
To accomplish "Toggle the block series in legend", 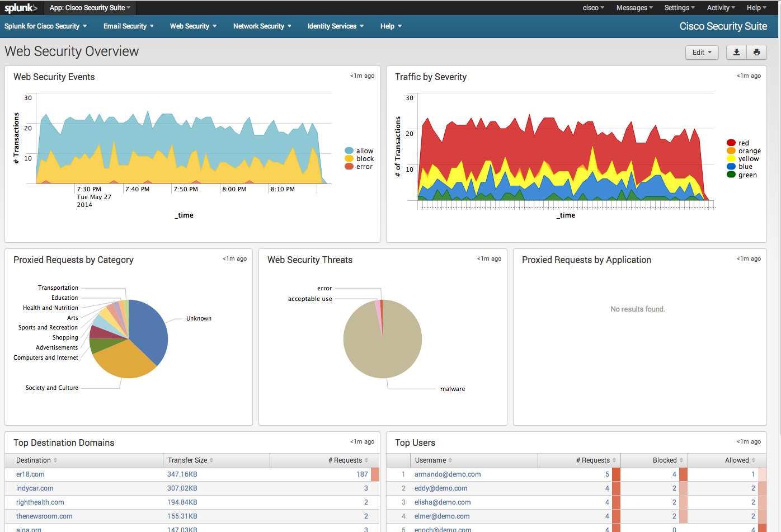I will coord(364,159).
